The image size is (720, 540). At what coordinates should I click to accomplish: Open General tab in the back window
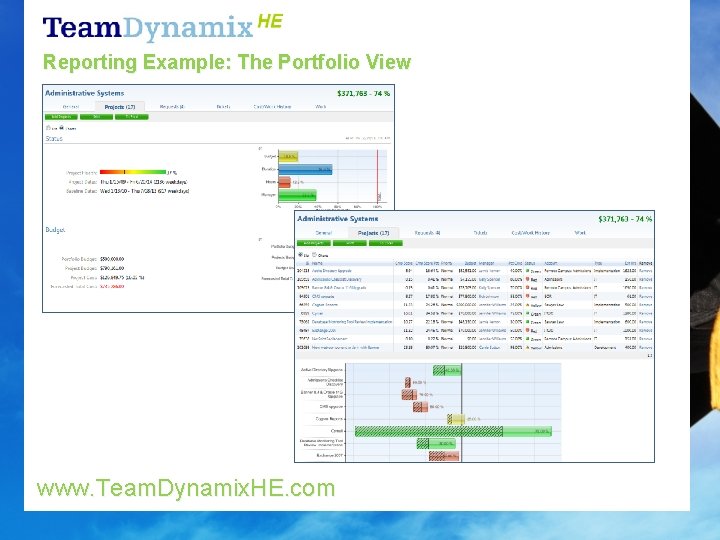pos(71,107)
